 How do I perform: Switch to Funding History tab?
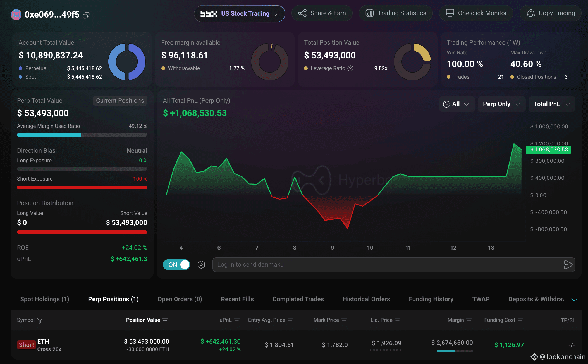click(431, 299)
